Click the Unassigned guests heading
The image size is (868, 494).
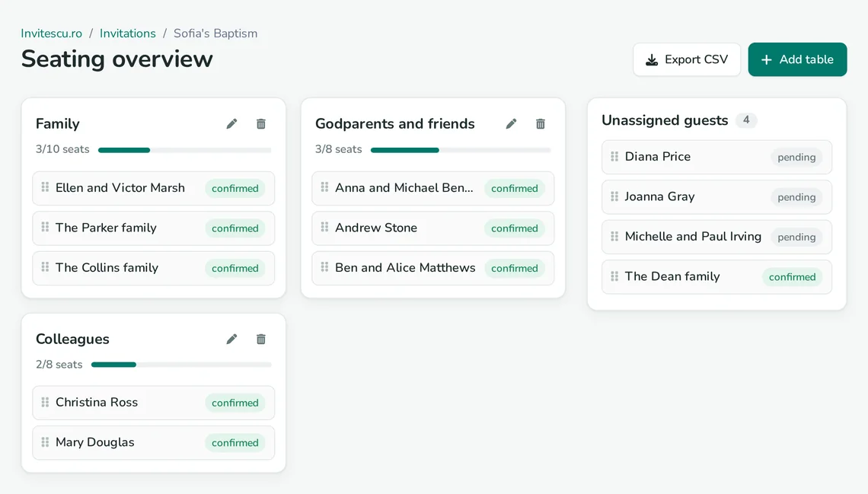click(665, 120)
